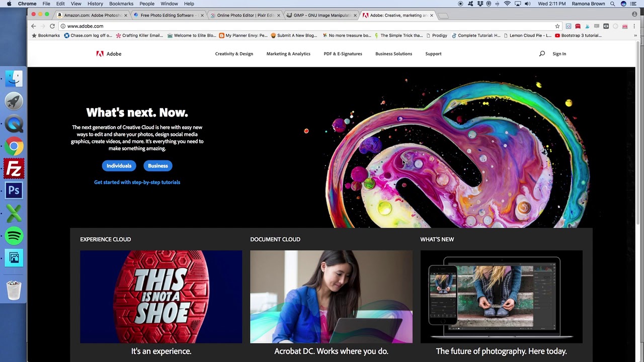The height and width of the screenshot is (362, 644).
Task: Open the This Is Not A Shoe thumbnail
Action: [x=161, y=297]
